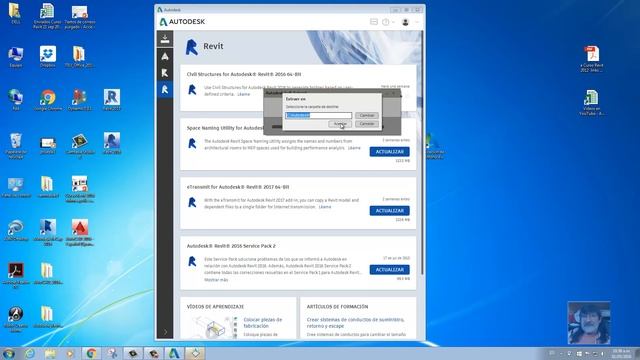
Task: Switch to Autodesk app in taskbar
Action: pos(174,353)
